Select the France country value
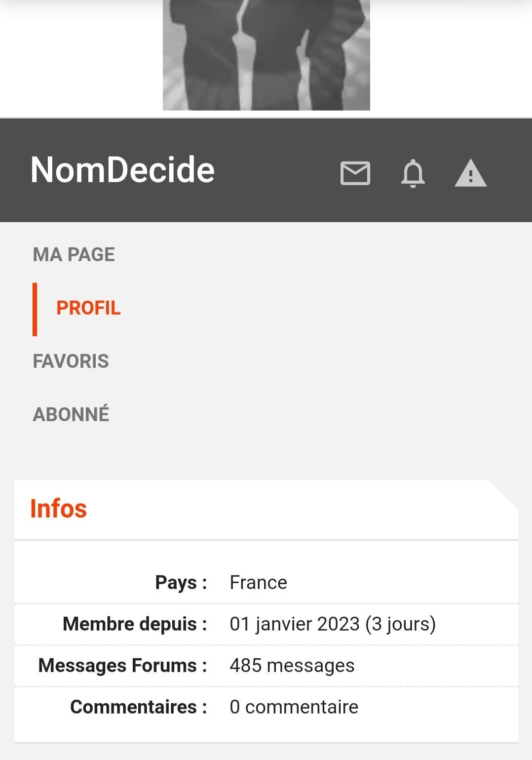 [x=259, y=582]
